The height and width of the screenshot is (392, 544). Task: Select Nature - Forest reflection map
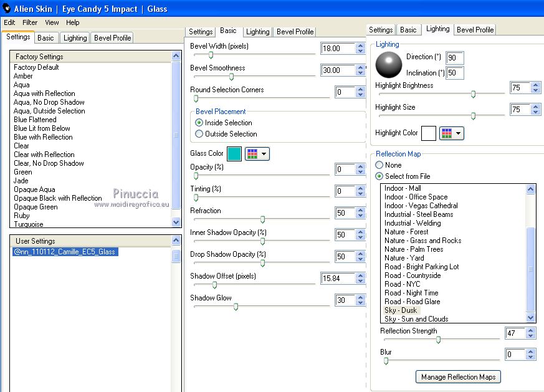[x=406, y=232]
